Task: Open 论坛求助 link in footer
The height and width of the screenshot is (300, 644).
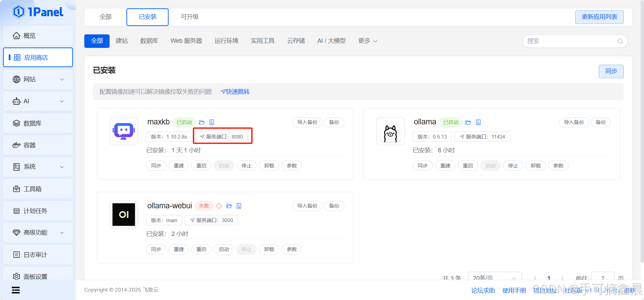Action: (483, 291)
